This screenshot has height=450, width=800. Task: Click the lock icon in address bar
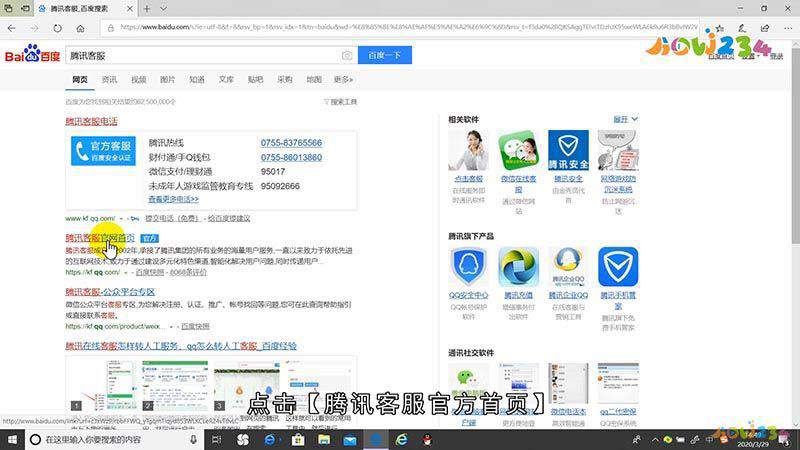tap(111, 28)
